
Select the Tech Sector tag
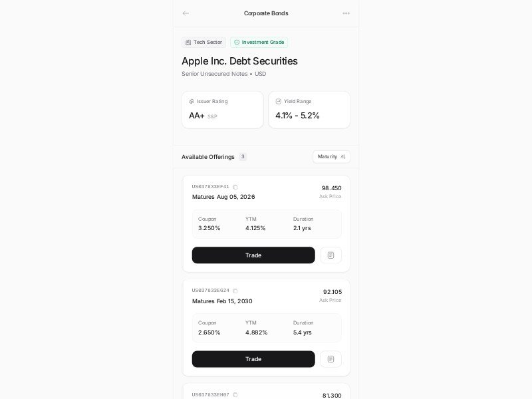pos(204,43)
